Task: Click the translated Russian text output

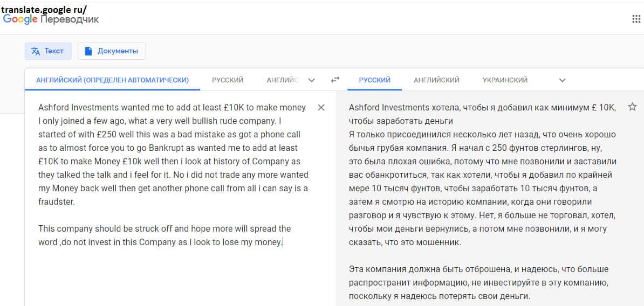Action: click(482, 188)
